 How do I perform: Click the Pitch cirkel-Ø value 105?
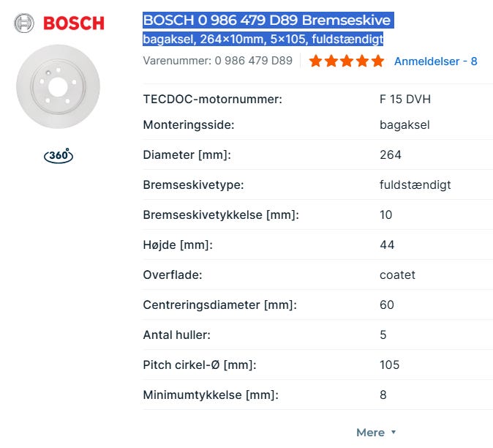tap(390, 365)
